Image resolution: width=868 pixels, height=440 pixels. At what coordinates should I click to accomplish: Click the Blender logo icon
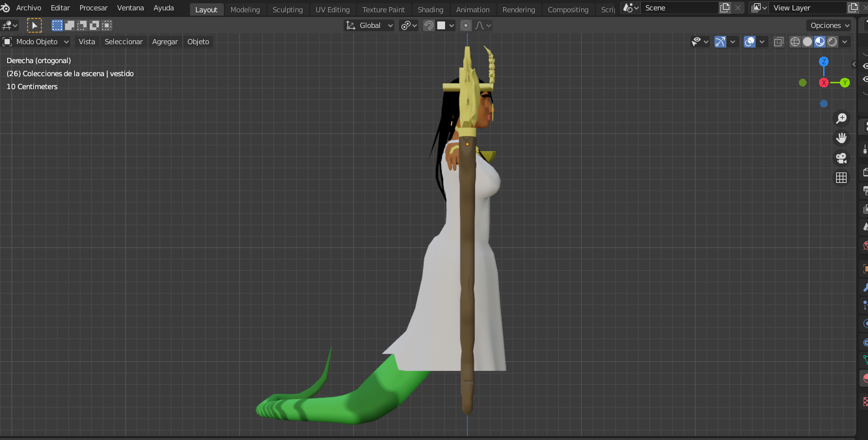point(6,8)
